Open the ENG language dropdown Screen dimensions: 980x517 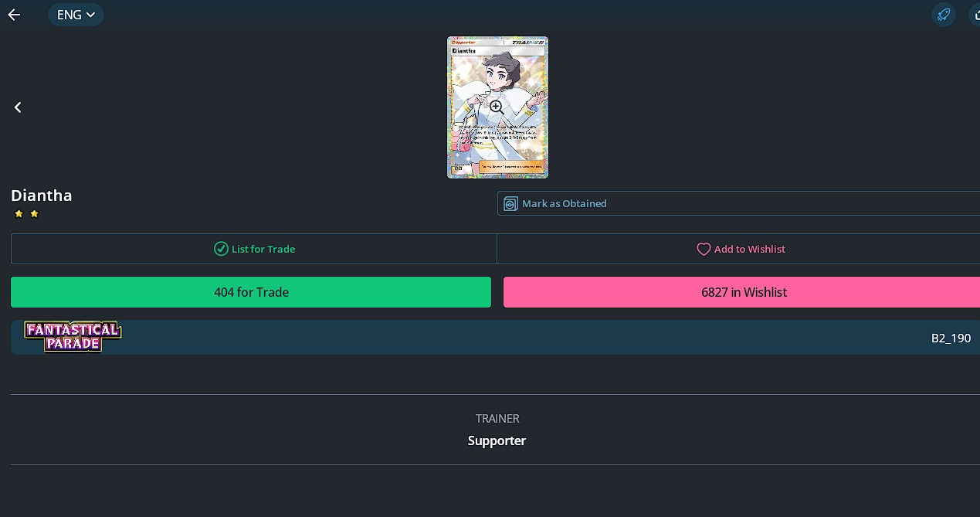(x=76, y=15)
